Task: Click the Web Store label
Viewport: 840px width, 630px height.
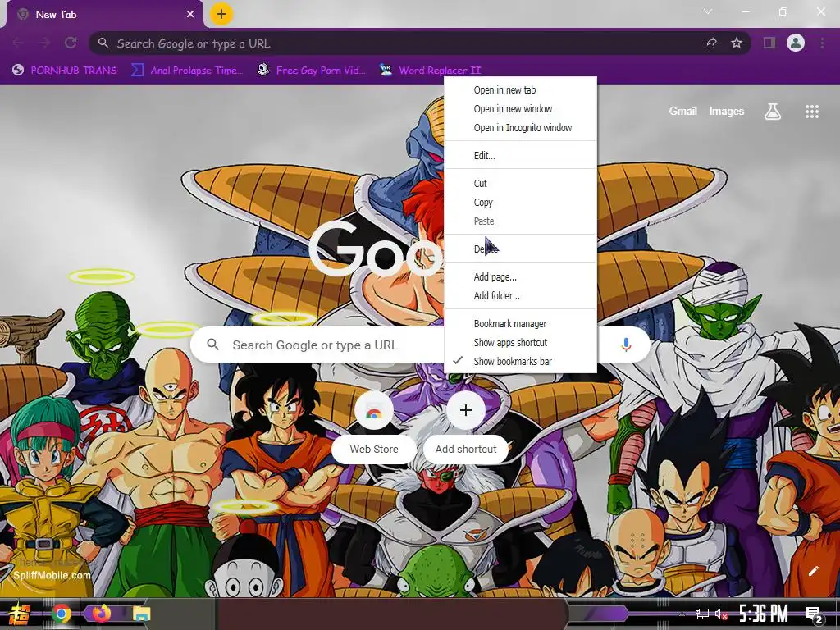Action: coord(374,449)
